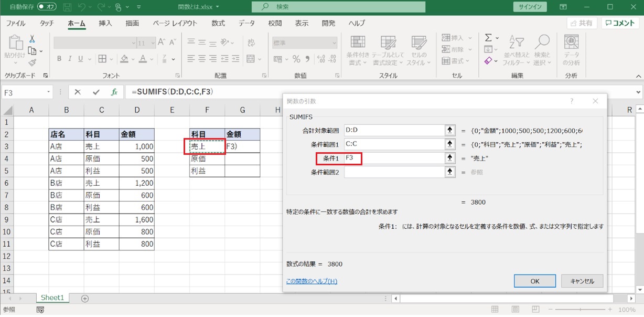Collapse the 条件1 range selector arrow
Image resolution: width=644 pixels, height=317 pixels.
(x=449, y=158)
